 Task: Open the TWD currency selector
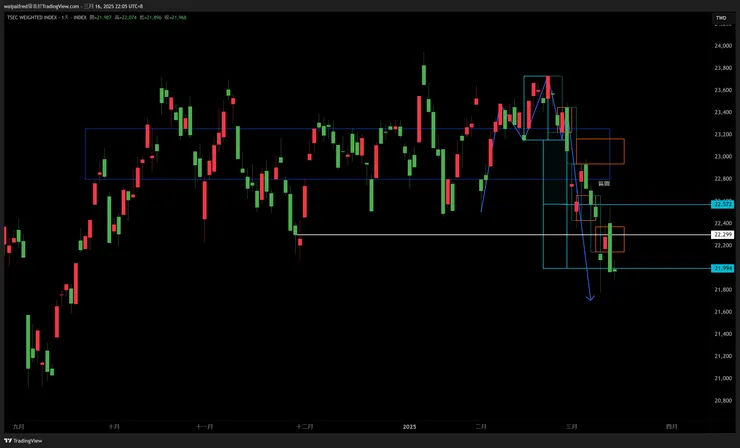[x=721, y=18]
